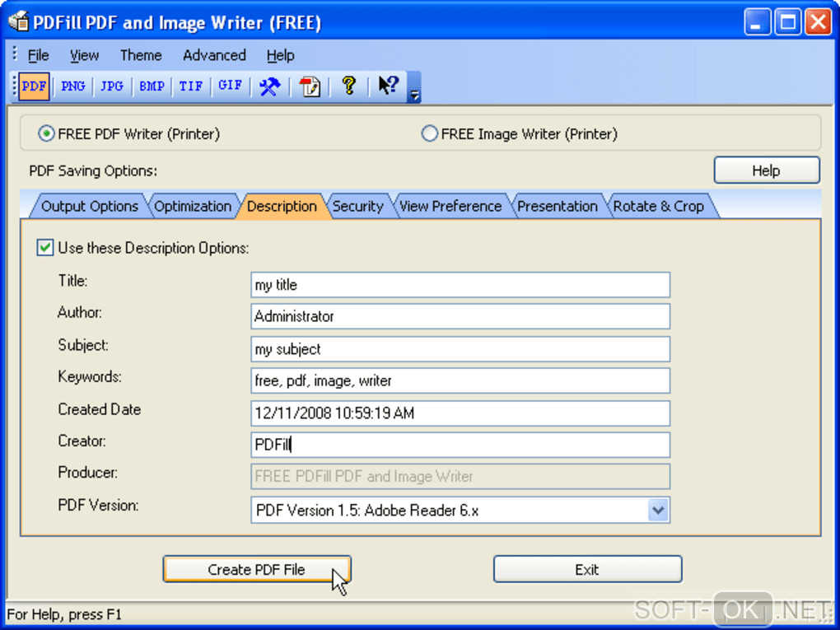The image size is (840, 630).
Task: Click the Keywords input field
Action: (x=460, y=380)
